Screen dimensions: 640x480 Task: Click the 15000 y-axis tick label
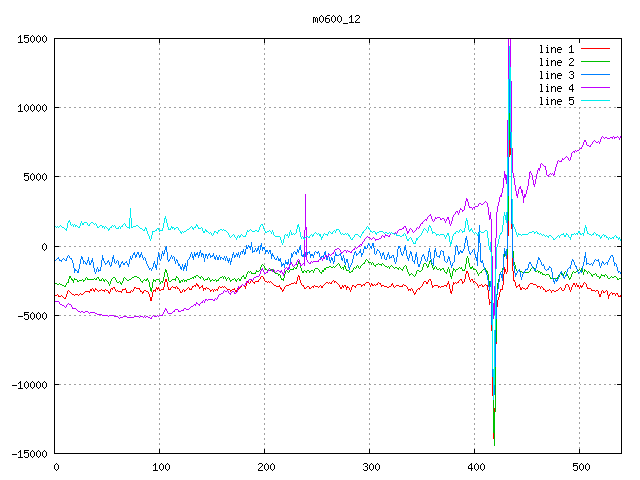[x=31, y=39]
